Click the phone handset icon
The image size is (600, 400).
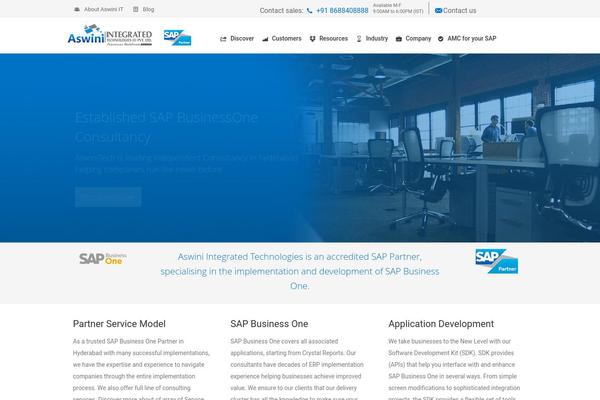[310, 11]
